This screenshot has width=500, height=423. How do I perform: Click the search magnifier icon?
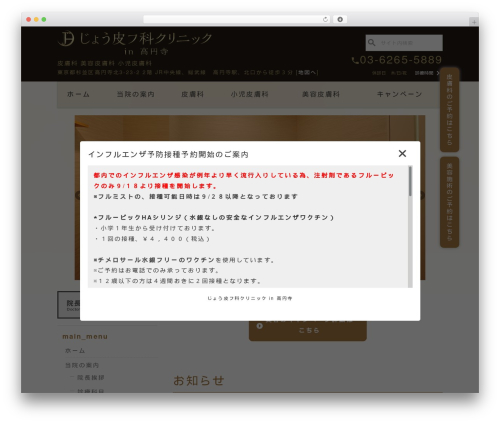coord(372,43)
